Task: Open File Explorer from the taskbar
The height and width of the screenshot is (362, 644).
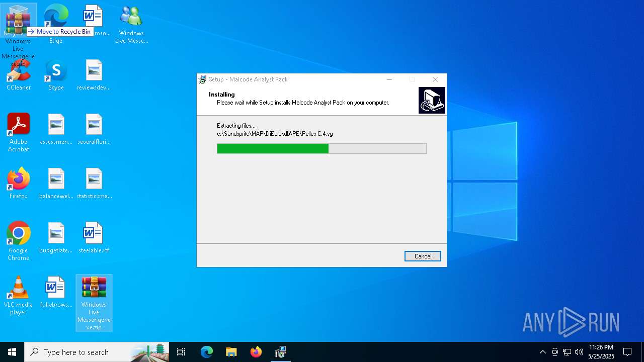Action: tap(231, 352)
